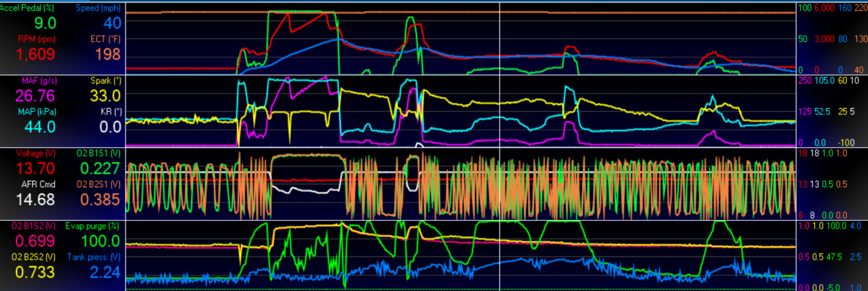
Task: Click the orange 130 ECT axis scale label
Action: click(x=861, y=39)
